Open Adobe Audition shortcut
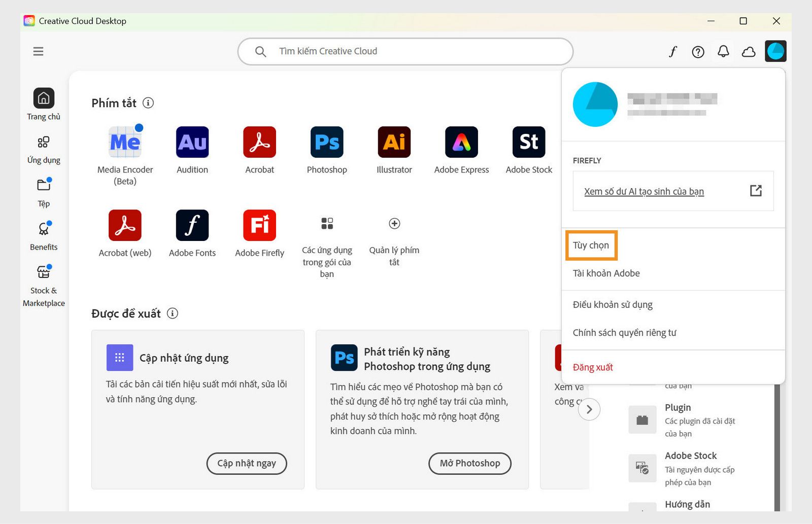Screen dimensions: 812x524 192,142
